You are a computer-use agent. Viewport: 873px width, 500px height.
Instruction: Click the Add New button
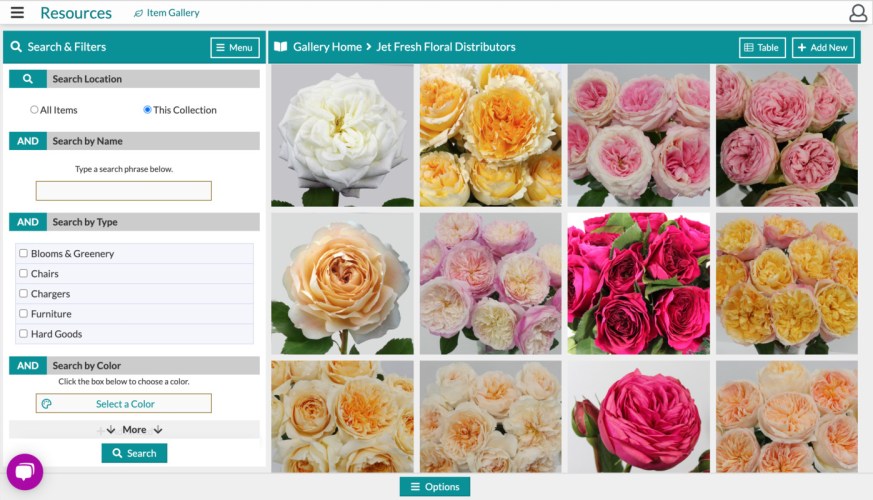pyautogui.click(x=822, y=47)
